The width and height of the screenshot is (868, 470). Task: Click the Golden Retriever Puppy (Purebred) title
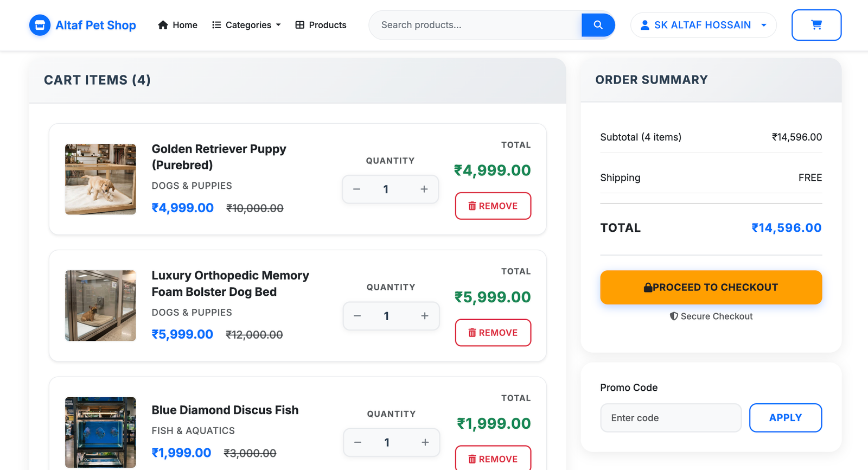[x=219, y=157]
